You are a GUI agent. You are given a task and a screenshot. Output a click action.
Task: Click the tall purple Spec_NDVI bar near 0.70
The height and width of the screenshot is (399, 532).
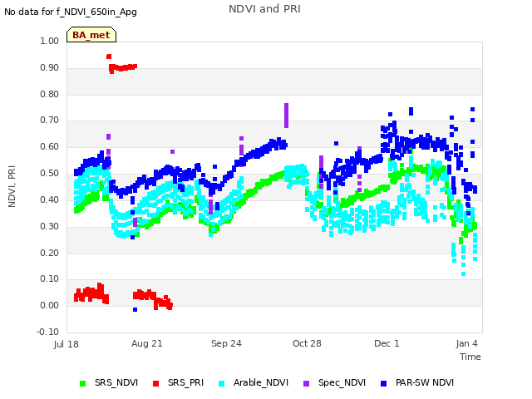tap(286, 116)
